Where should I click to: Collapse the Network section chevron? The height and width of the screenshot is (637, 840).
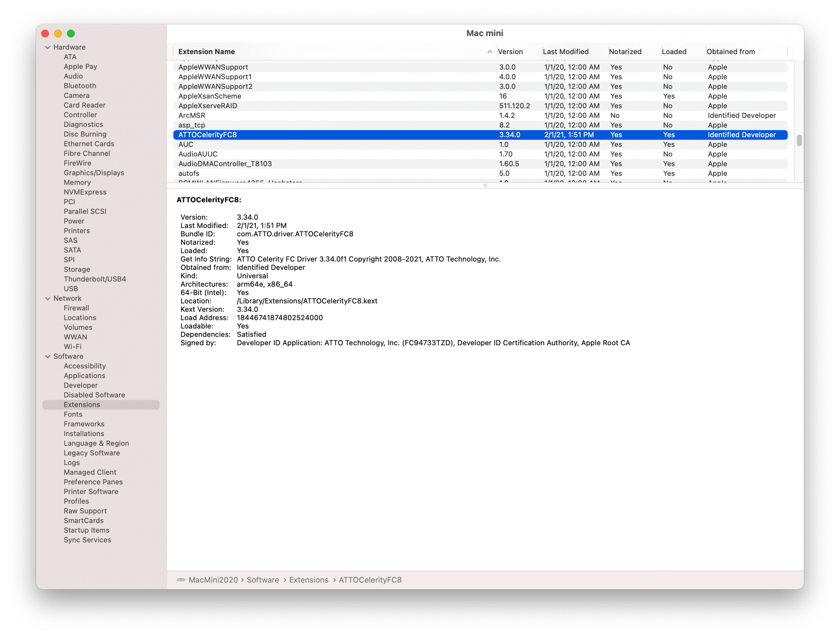tap(47, 299)
